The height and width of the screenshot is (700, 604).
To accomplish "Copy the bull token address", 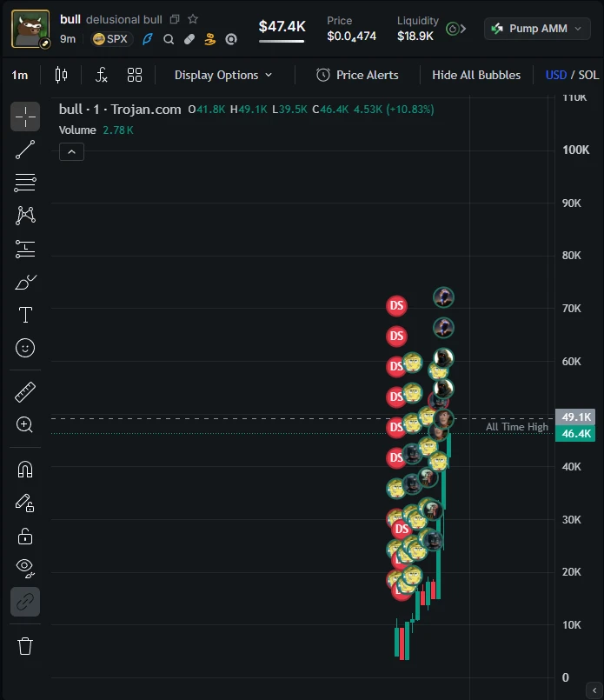I will (x=175, y=19).
